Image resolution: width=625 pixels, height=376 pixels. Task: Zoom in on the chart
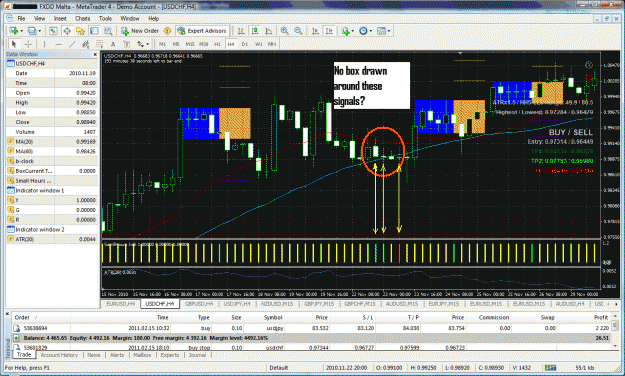(x=285, y=31)
